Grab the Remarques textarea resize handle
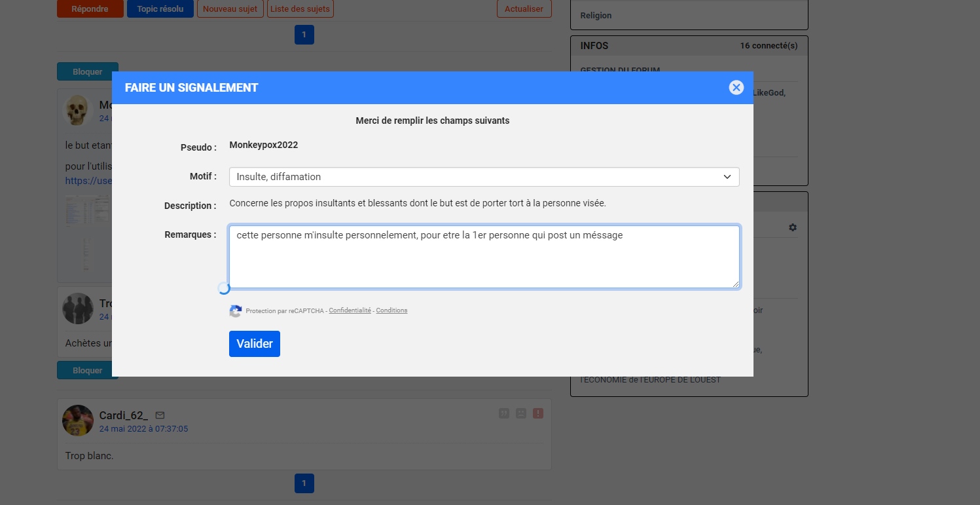Image resolution: width=980 pixels, height=505 pixels. pos(736,284)
